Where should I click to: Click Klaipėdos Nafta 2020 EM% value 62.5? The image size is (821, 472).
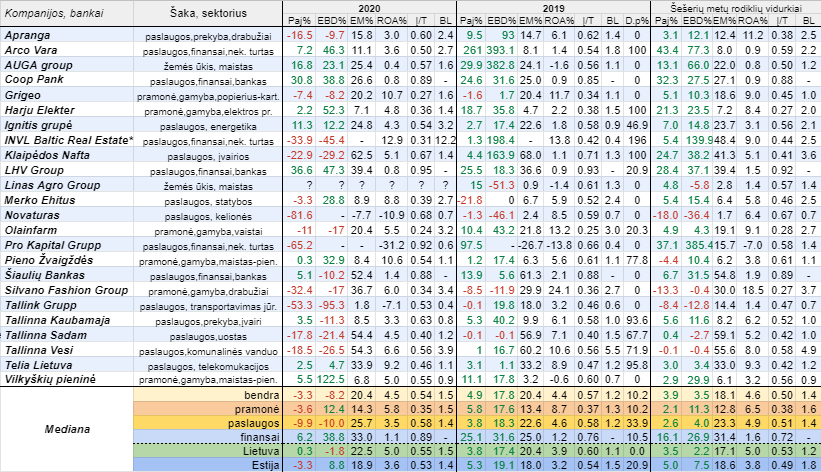pos(362,156)
